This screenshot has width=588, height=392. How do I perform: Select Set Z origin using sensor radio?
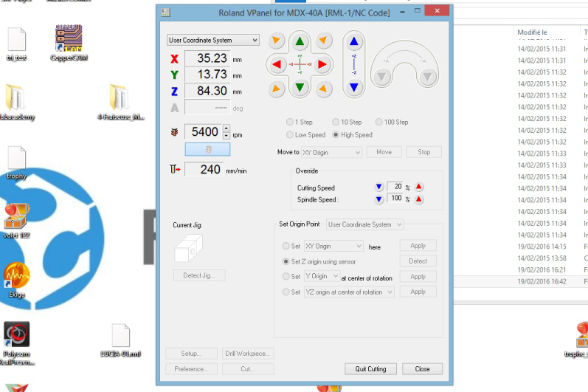click(x=286, y=261)
